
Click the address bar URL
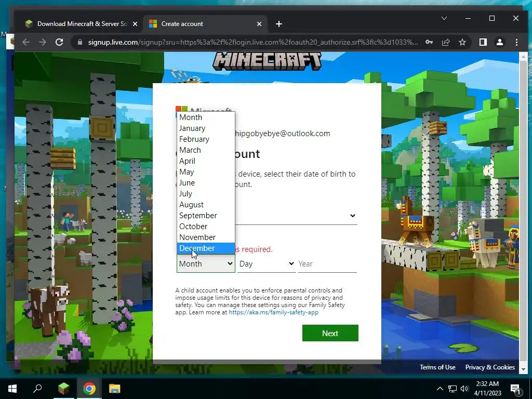pyautogui.click(x=253, y=43)
